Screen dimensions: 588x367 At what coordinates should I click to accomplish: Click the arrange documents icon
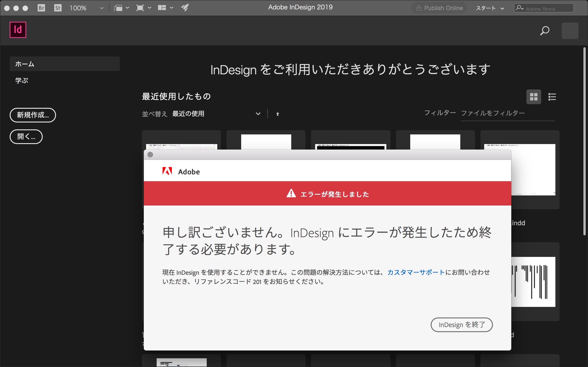(x=162, y=8)
